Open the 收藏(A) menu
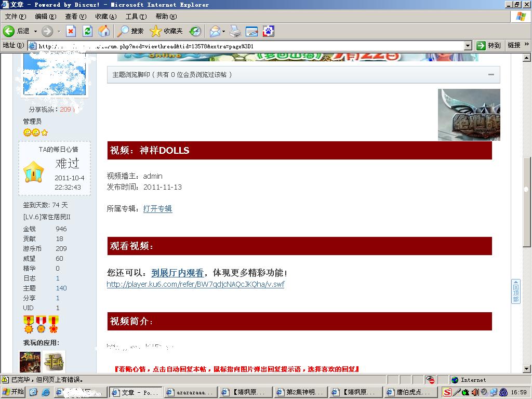The width and height of the screenshot is (532, 399). click(106, 16)
